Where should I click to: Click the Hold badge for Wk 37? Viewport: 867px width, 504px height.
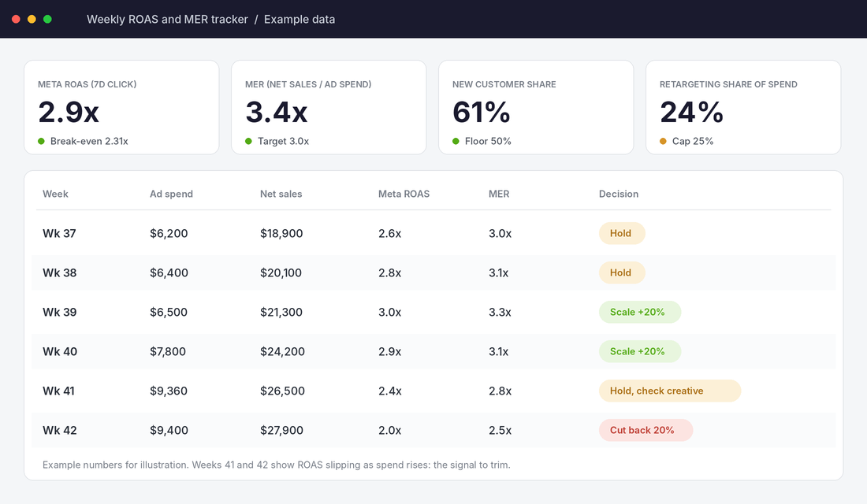[622, 233]
